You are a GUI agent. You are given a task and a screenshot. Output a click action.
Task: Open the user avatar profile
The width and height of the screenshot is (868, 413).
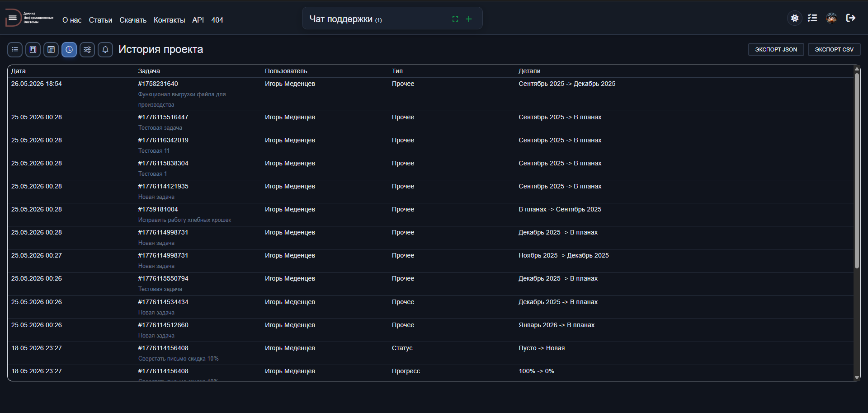pos(831,18)
